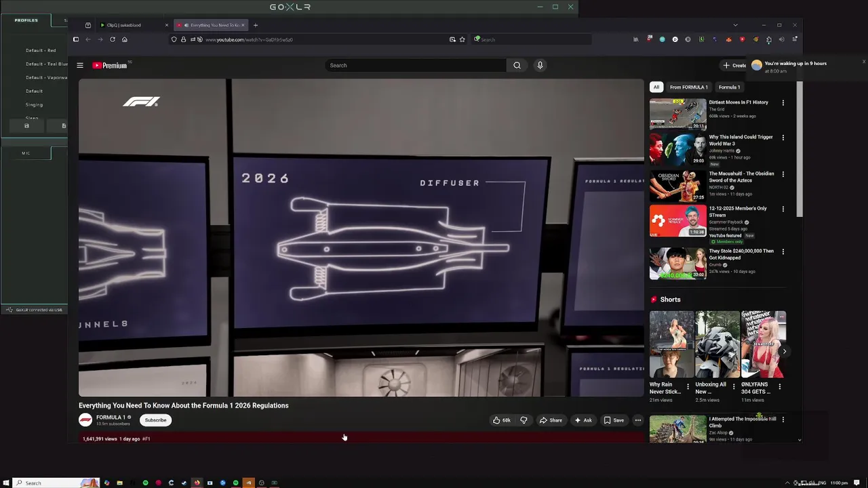Reload the page in the browser
This screenshot has width=868, height=488.
point(113,39)
